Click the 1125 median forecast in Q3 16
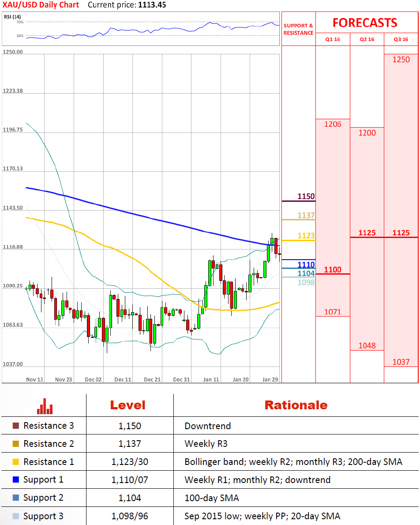 [x=401, y=233]
